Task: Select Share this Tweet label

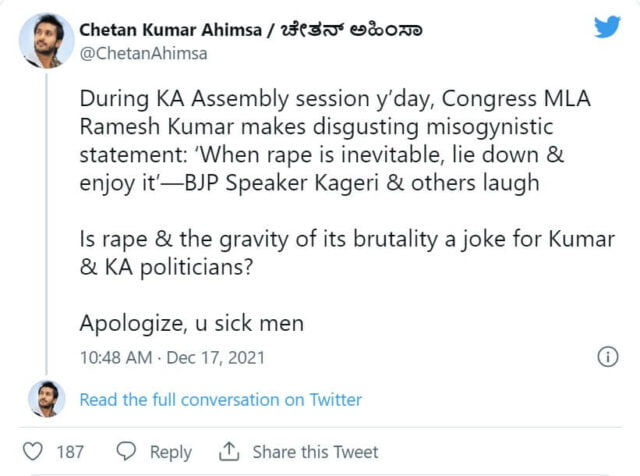Action: pos(315,452)
